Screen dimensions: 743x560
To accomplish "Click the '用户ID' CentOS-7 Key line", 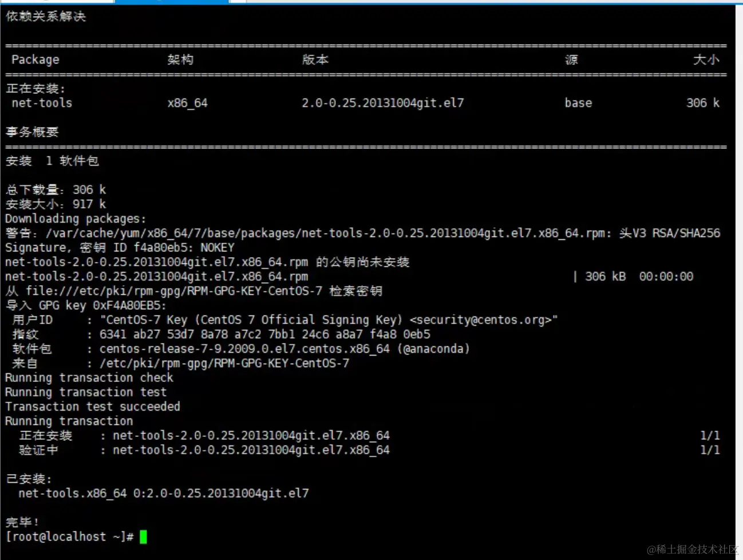I will point(284,320).
